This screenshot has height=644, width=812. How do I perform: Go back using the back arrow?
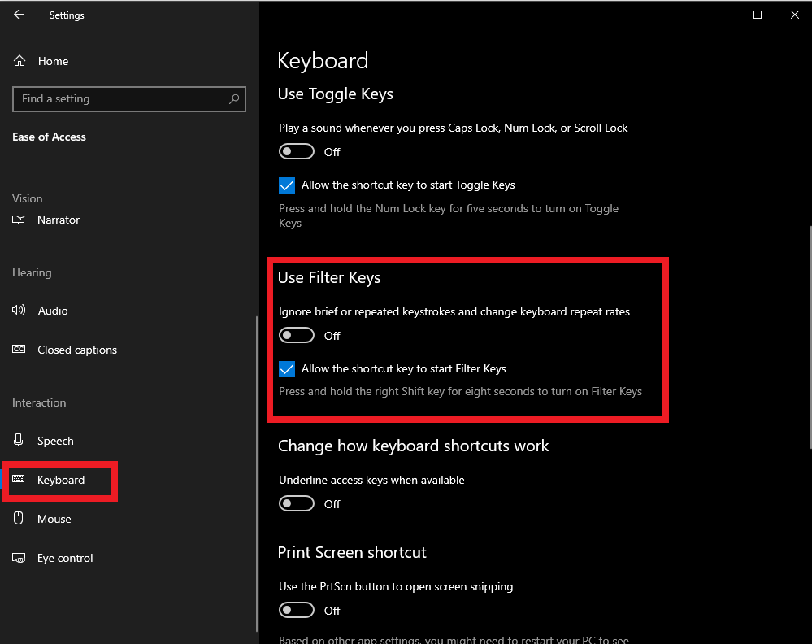19,15
